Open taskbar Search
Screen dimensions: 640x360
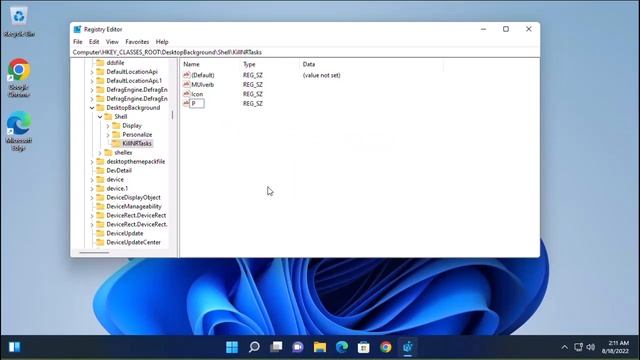254,347
